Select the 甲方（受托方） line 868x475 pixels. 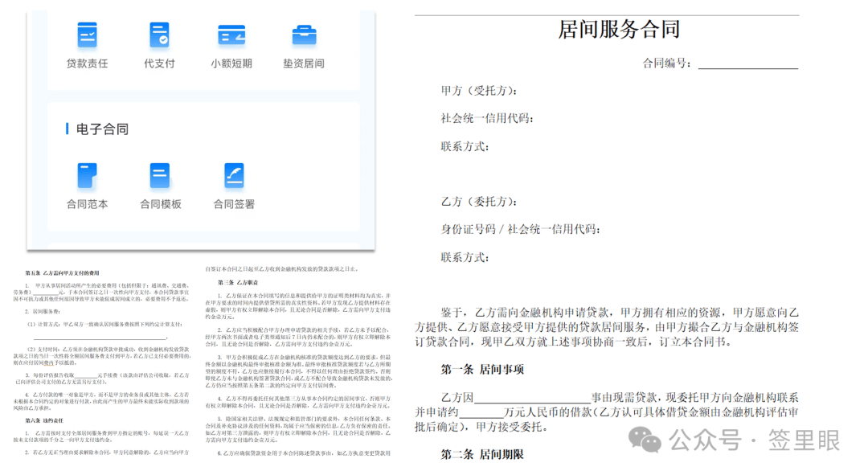pos(479,90)
